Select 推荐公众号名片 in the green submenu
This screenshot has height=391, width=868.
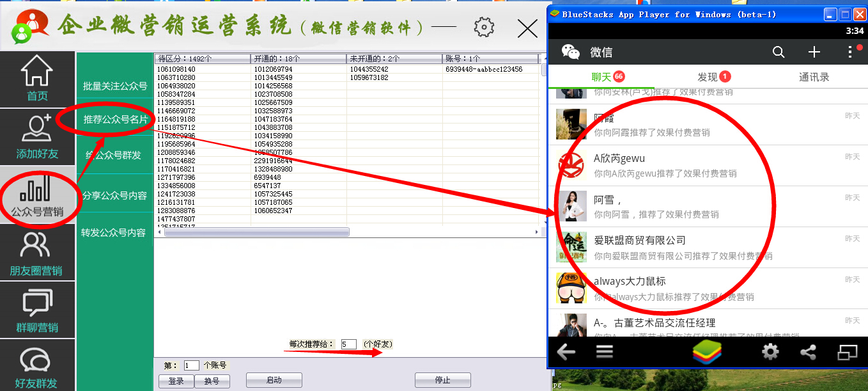(115, 120)
